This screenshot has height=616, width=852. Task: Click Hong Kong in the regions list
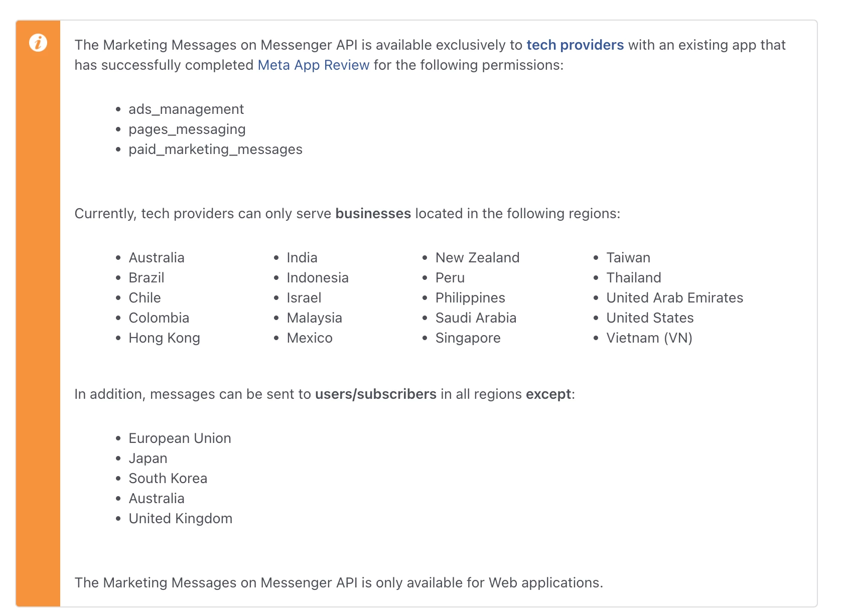[164, 338]
